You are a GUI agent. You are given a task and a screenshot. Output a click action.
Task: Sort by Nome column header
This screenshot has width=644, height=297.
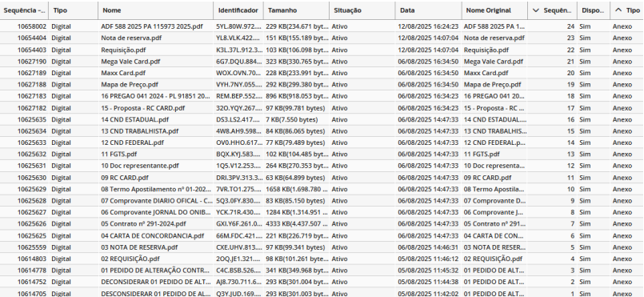(x=156, y=10)
